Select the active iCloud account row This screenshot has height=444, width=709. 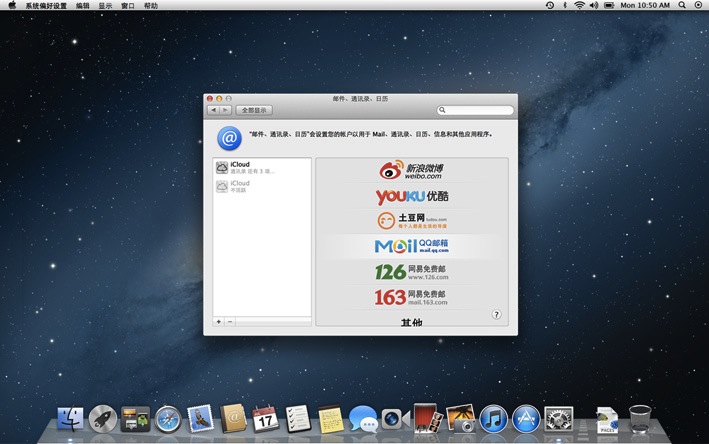(262, 168)
